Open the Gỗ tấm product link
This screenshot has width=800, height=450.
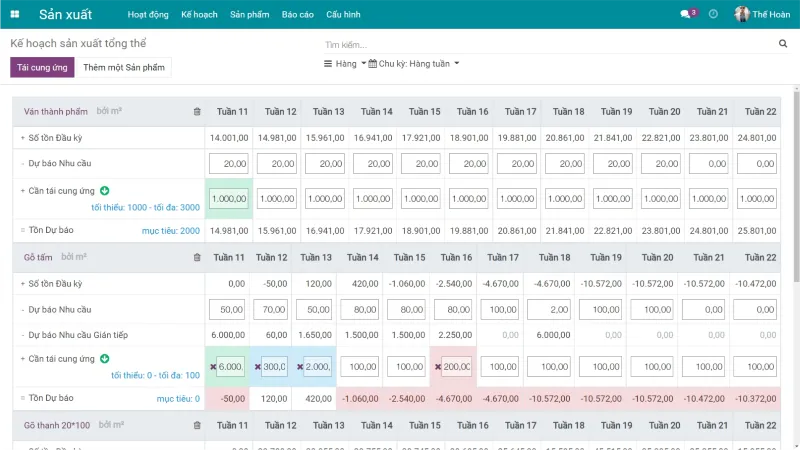pyautogui.click(x=38, y=258)
